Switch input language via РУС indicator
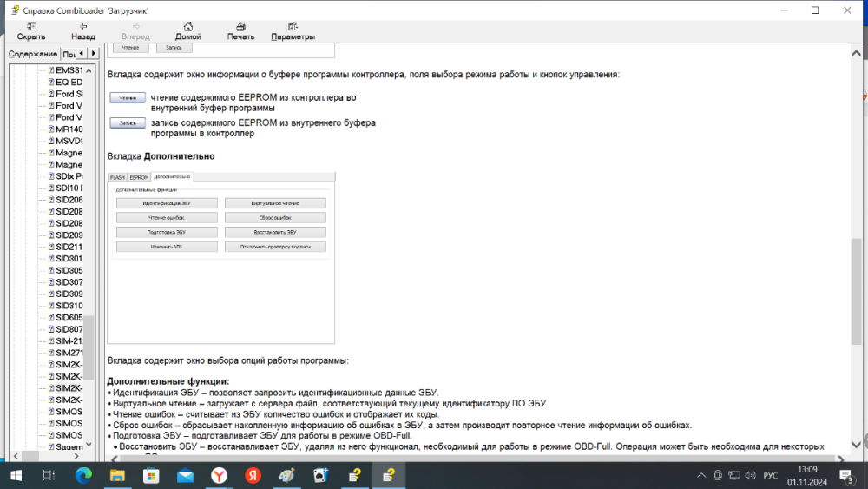Screen dimensions: 868x489 click(x=770, y=476)
